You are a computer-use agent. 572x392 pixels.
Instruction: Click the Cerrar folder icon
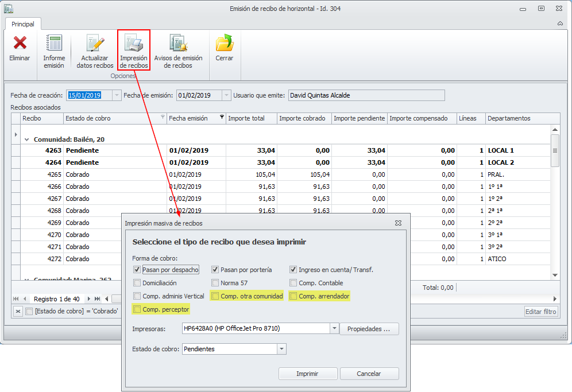[224, 44]
